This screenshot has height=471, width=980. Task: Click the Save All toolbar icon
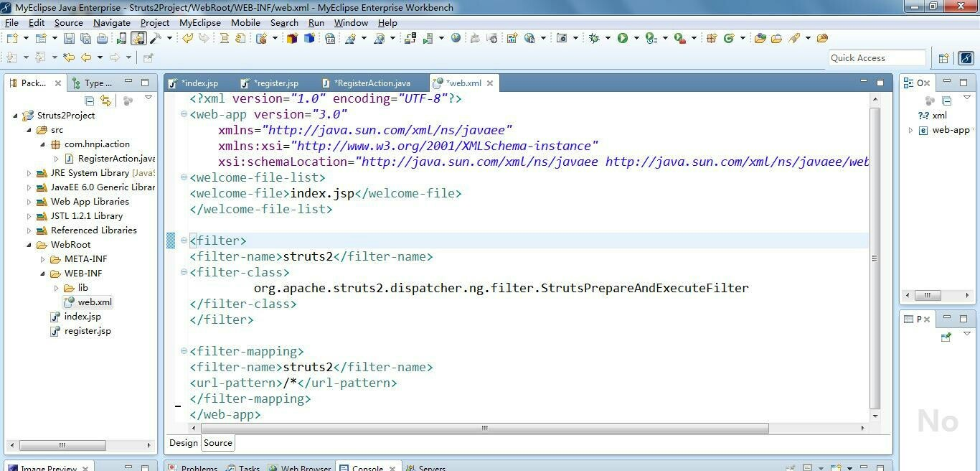tap(85, 38)
